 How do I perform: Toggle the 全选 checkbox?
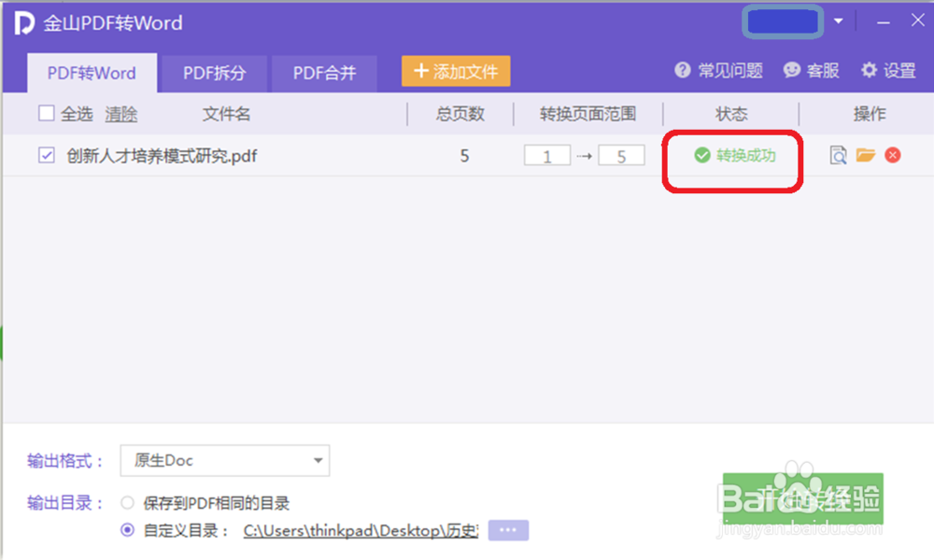tap(47, 113)
